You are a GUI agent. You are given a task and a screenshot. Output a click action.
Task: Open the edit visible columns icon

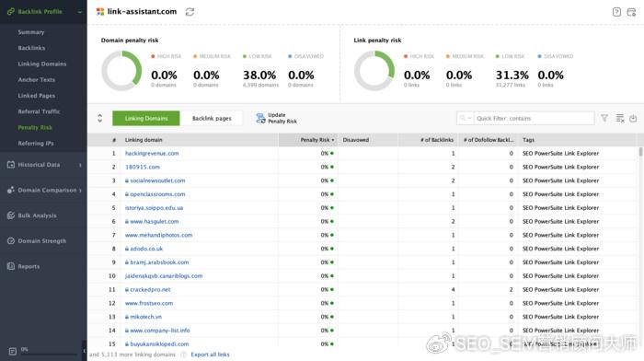[620, 118]
